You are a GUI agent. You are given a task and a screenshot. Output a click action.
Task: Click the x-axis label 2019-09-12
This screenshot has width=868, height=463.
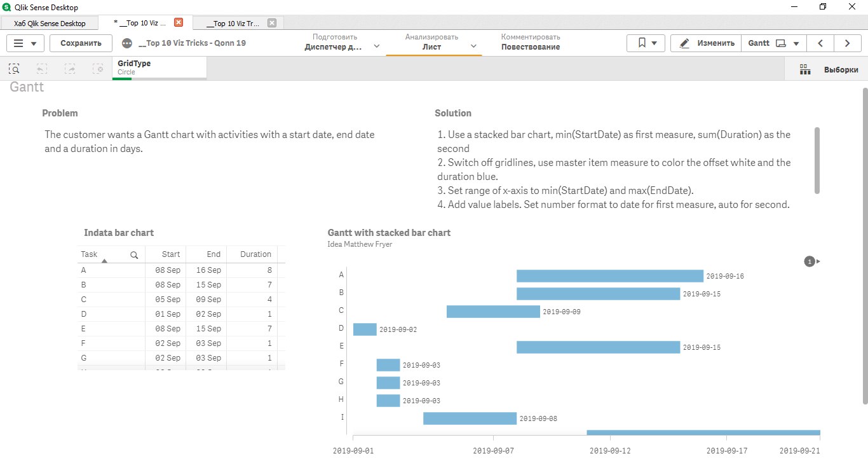click(610, 450)
